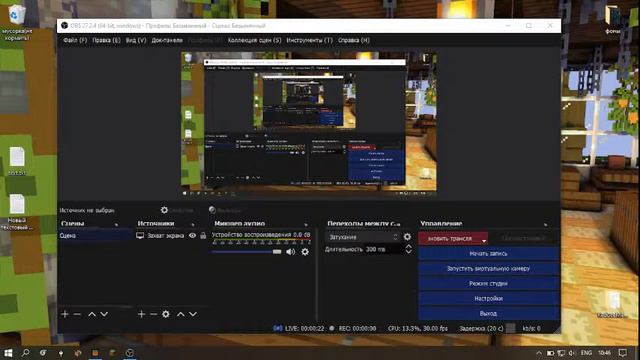
Task: Open the Файл menu in OBS
Action: 75,40
